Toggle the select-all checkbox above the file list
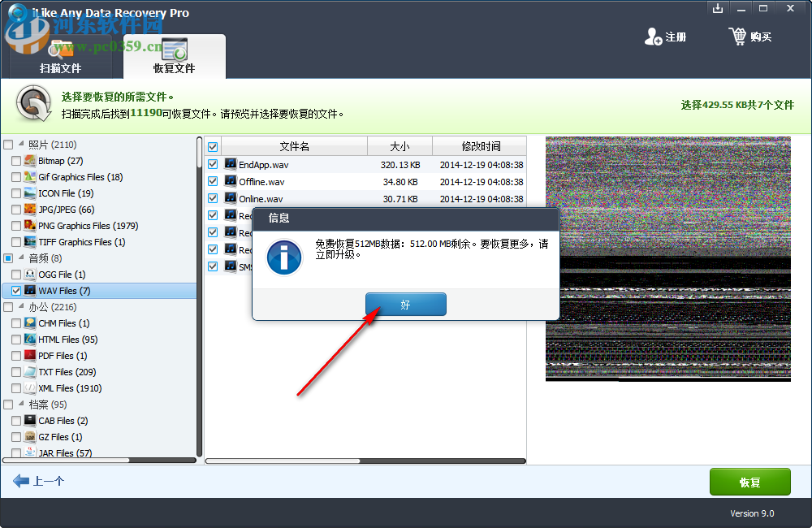812x528 pixels. pyautogui.click(x=213, y=145)
